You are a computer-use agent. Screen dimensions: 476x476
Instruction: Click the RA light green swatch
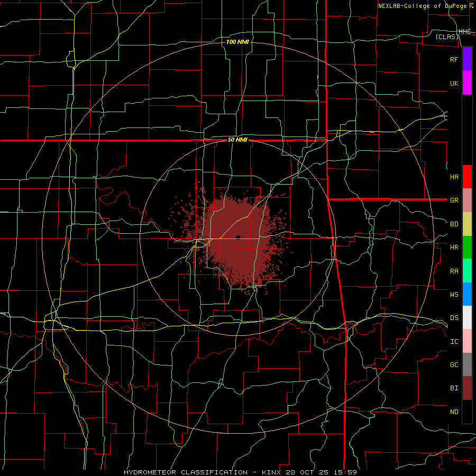pyautogui.click(x=467, y=271)
